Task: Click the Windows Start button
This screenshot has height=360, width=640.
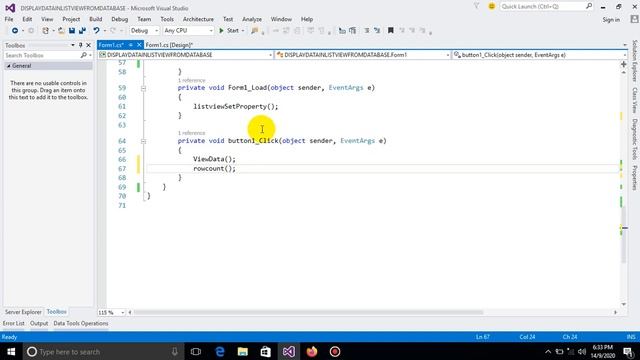Action: tap(11, 352)
